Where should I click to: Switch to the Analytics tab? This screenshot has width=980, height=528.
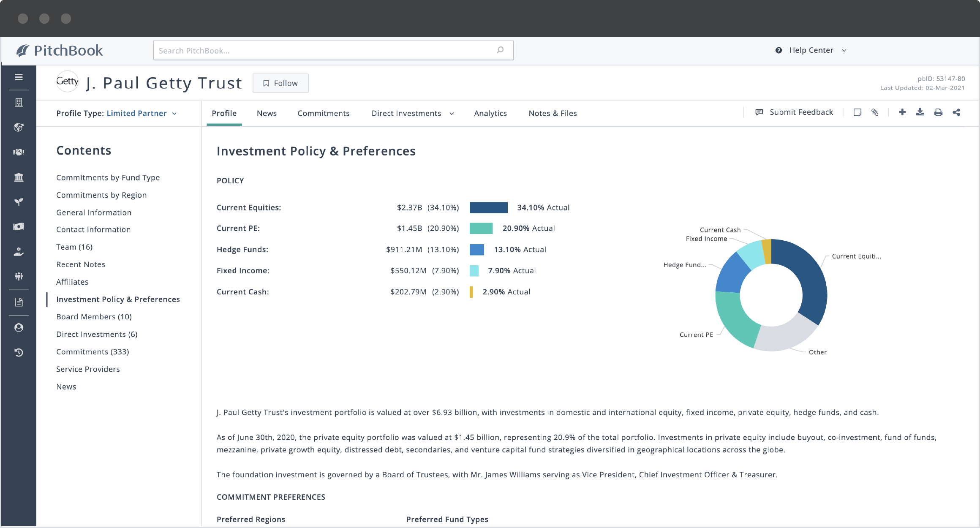[490, 113]
